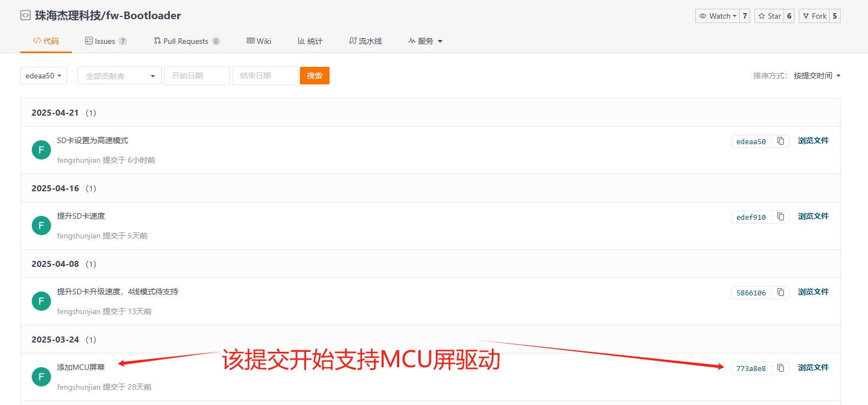Copy commit hash edeaa50
The width and height of the screenshot is (868, 405).
point(780,141)
